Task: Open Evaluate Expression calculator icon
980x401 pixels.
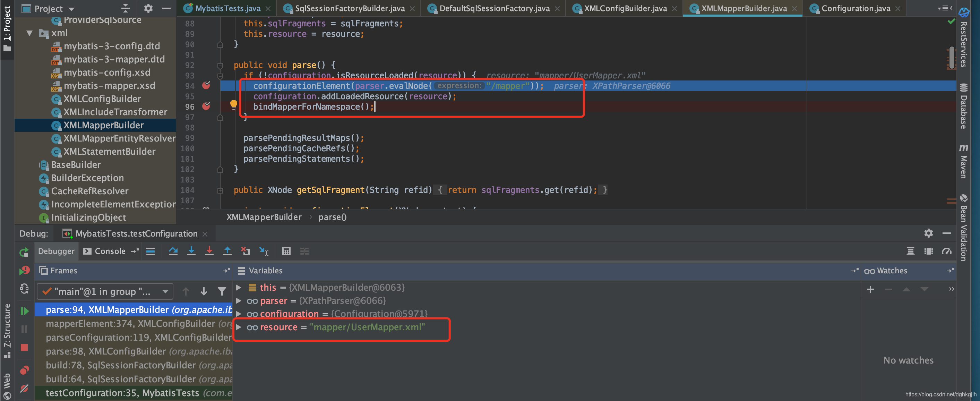Action: (286, 251)
